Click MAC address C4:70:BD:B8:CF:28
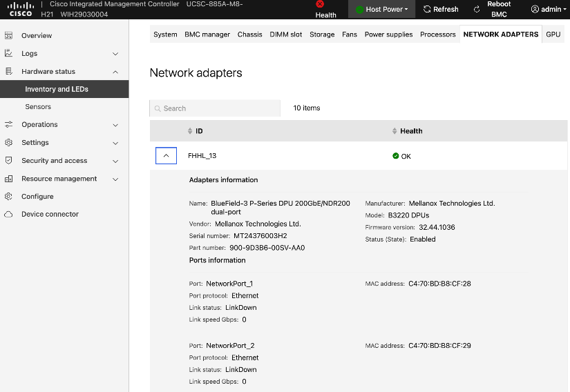The height and width of the screenshot is (392, 570). pos(439,284)
